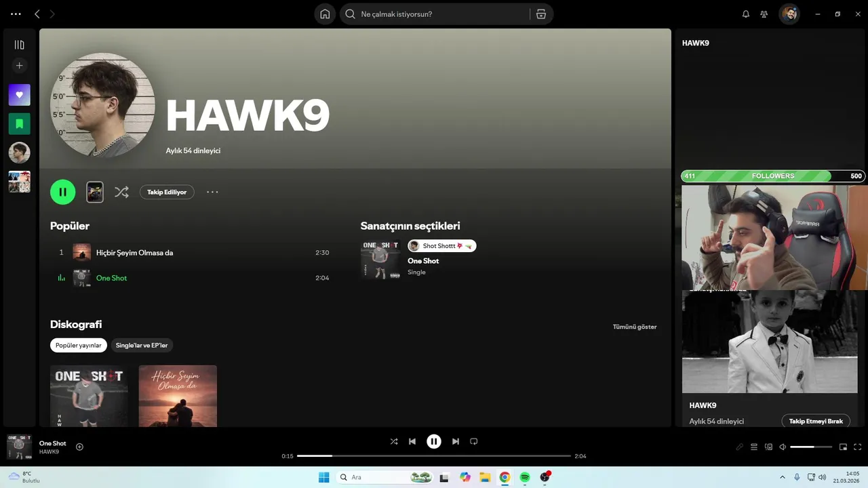Play Hiçbir Şeyim Olmasa da track
Image resolution: width=868 pixels, height=488 pixels.
tap(191, 253)
